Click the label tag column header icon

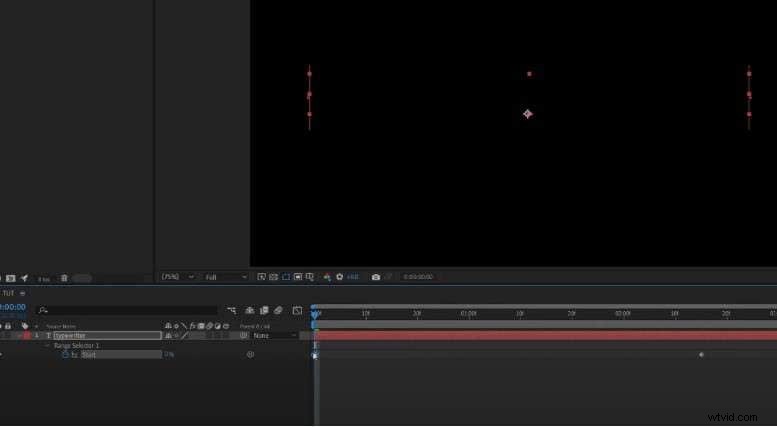(25, 326)
